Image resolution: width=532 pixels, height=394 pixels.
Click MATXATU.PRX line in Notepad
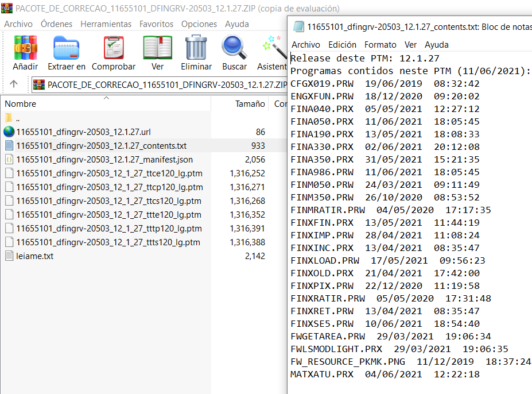[x=385, y=374]
